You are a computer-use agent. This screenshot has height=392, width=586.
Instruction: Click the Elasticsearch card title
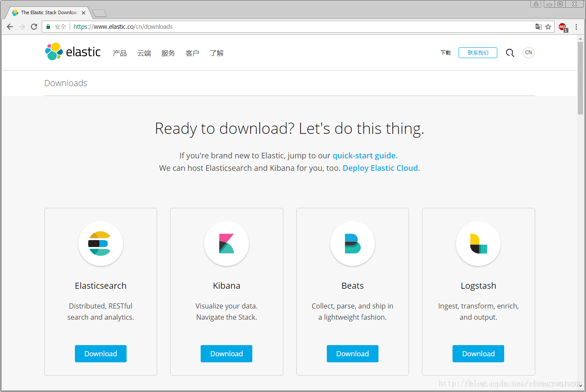click(x=101, y=286)
